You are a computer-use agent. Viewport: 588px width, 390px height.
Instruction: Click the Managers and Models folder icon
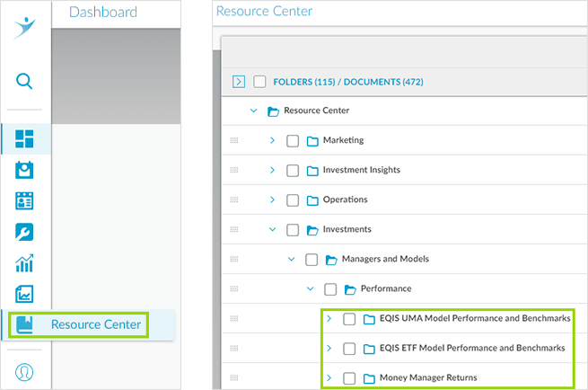pyautogui.click(x=331, y=260)
